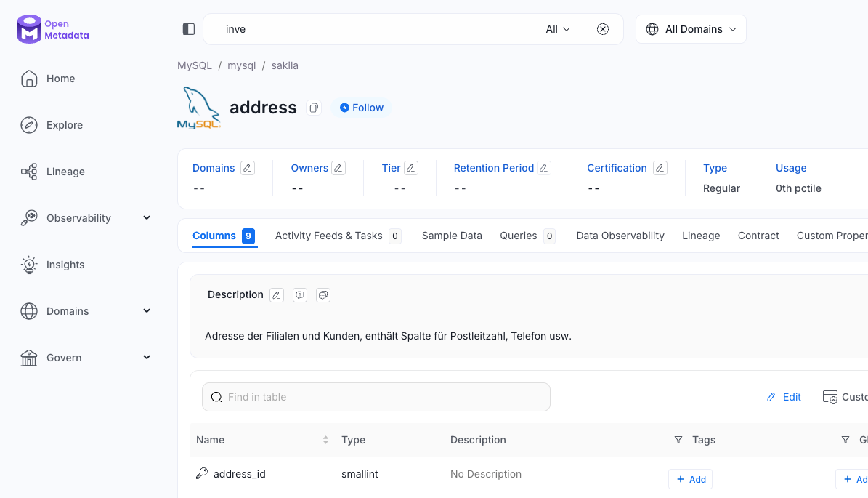Toggle the left sidebar collapse icon
The height and width of the screenshot is (498, 868).
189,29
